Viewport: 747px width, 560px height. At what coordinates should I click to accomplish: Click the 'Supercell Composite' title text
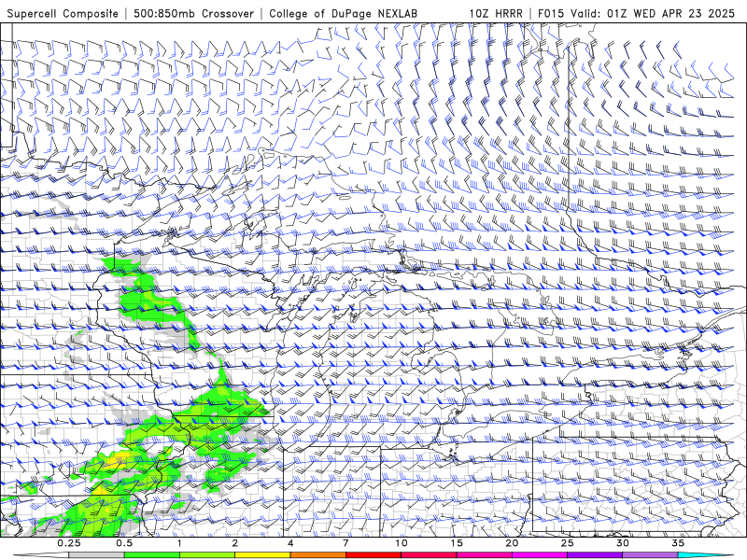coord(63,13)
